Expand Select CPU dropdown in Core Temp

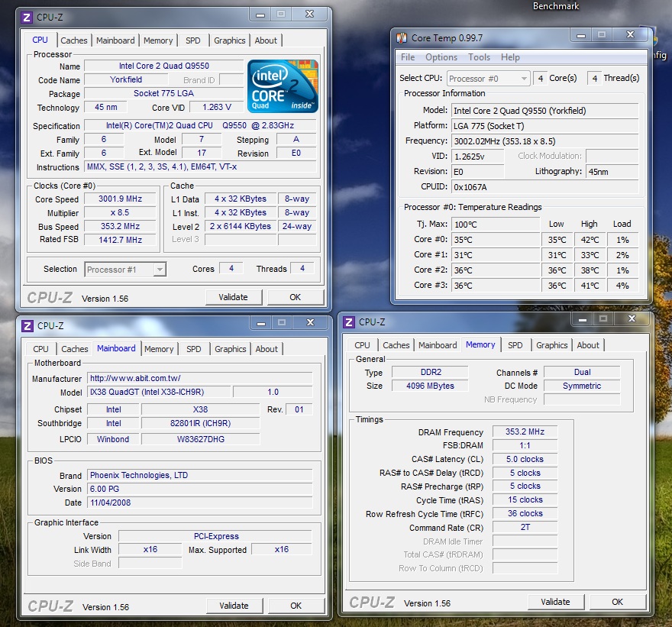(x=488, y=79)
